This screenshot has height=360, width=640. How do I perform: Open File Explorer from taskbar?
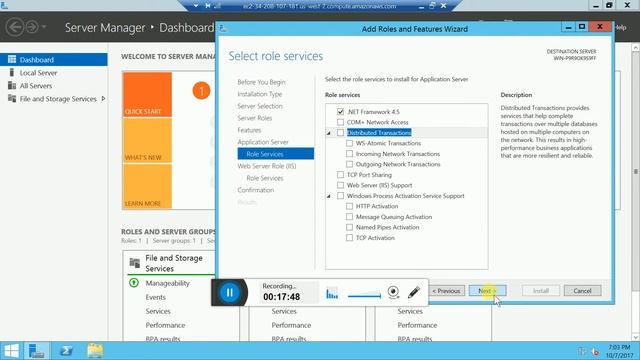pos(95,351)
